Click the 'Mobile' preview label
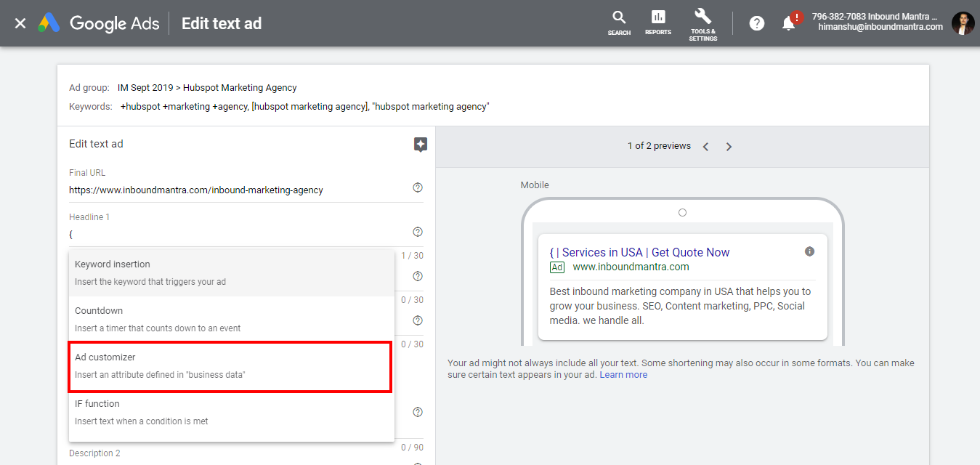Screen dimensions: 980x465 pos(535,185)
